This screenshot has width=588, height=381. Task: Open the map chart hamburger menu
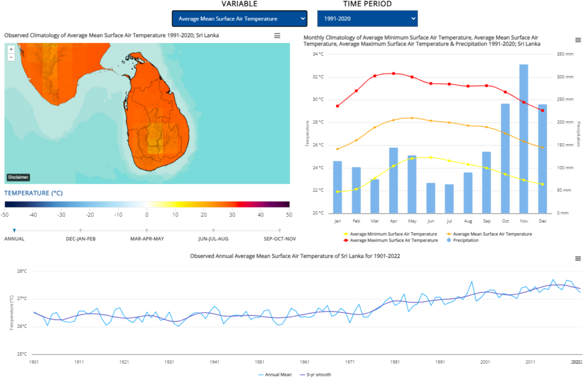click(277, 36)
